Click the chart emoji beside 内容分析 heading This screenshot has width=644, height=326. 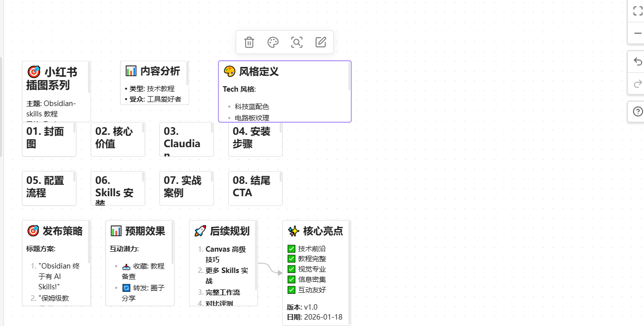coord(131,71)
